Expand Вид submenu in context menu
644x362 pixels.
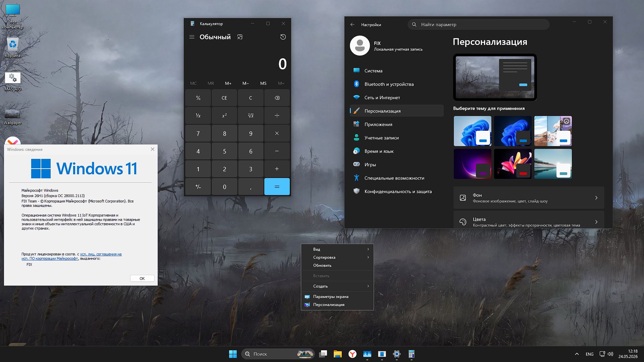tap(337, 249)
